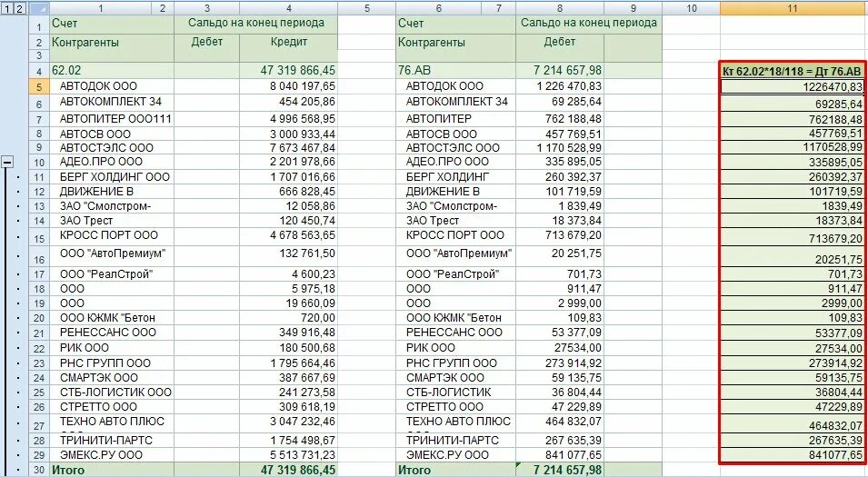This screenshot has width=868, height=477.
Task: Select row 30 header
Action: 39,470
